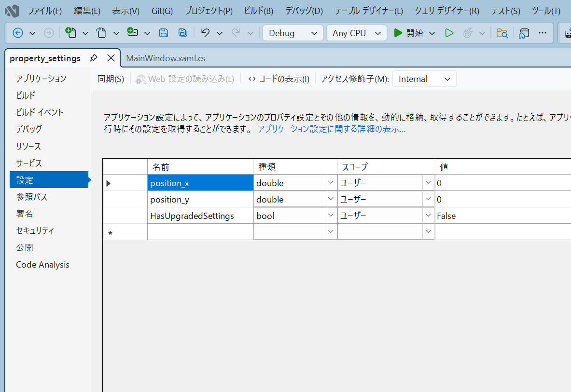
Task: Start debugging with 開始 button
Action: pos(408,33)
